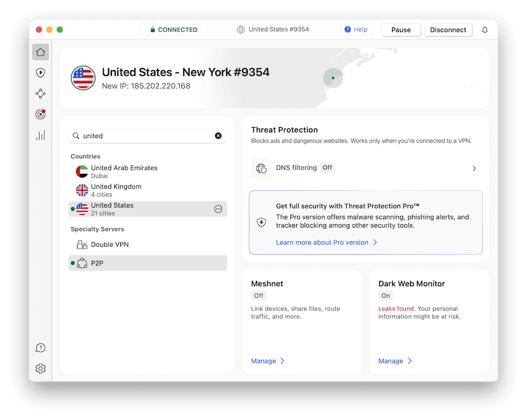This screenshot has width=527, height=420.
Task: Click the New IP 185.202.220.168 text
Action: click(x=146, y=86)
